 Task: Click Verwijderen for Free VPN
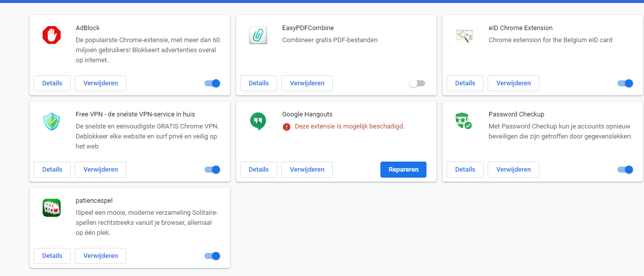point(100,170)
